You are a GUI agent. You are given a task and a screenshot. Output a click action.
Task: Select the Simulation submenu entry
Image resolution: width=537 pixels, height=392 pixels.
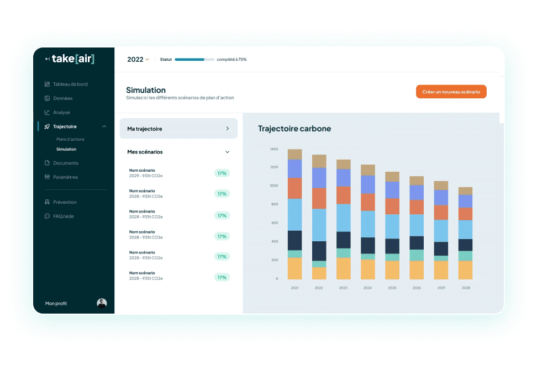66,149
